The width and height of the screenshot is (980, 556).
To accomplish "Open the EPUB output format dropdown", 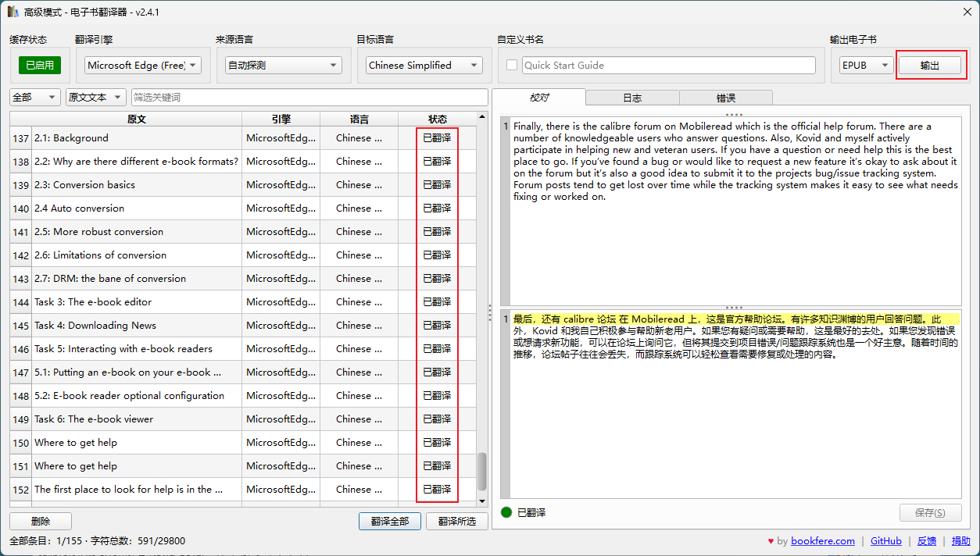I will (865, 66).
